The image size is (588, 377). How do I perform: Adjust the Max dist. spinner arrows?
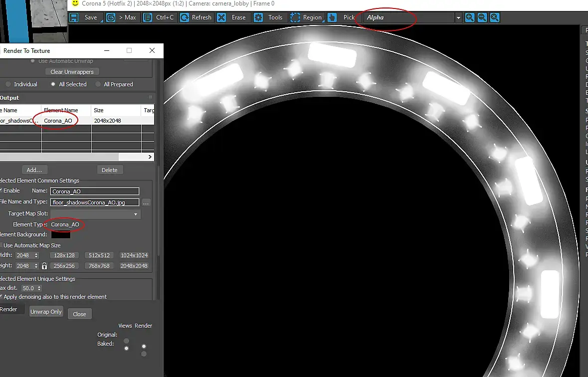pyautogui.click(x=39, y=288)
